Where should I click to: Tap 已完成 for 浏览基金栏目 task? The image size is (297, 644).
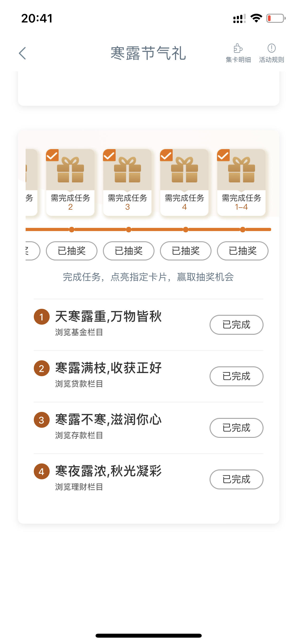click(x=237, y=325)
